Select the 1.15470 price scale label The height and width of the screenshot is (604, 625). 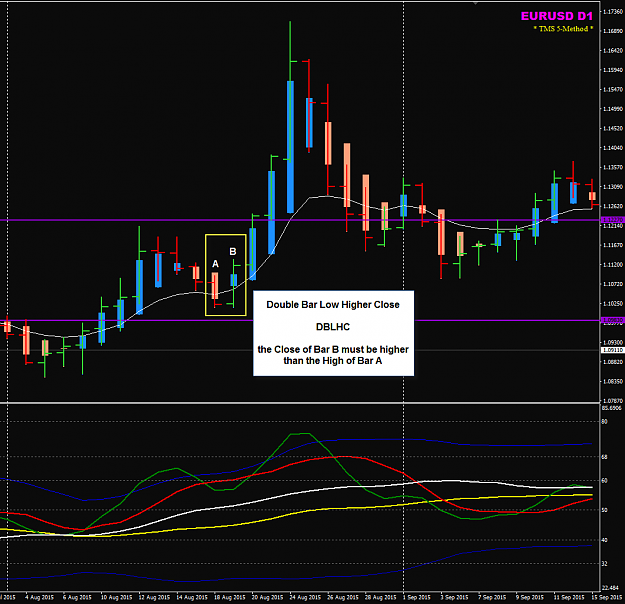613,90
